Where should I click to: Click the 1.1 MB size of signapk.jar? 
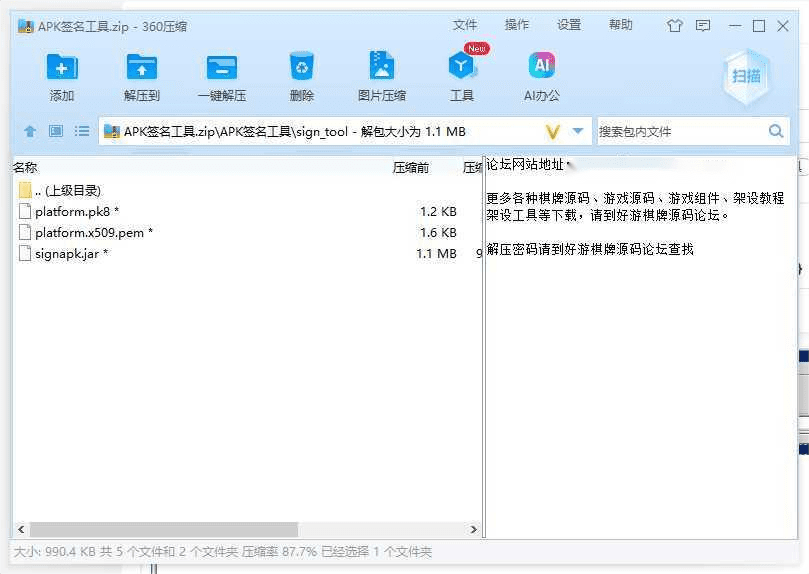pyautogui.click(x=436, y=253)
